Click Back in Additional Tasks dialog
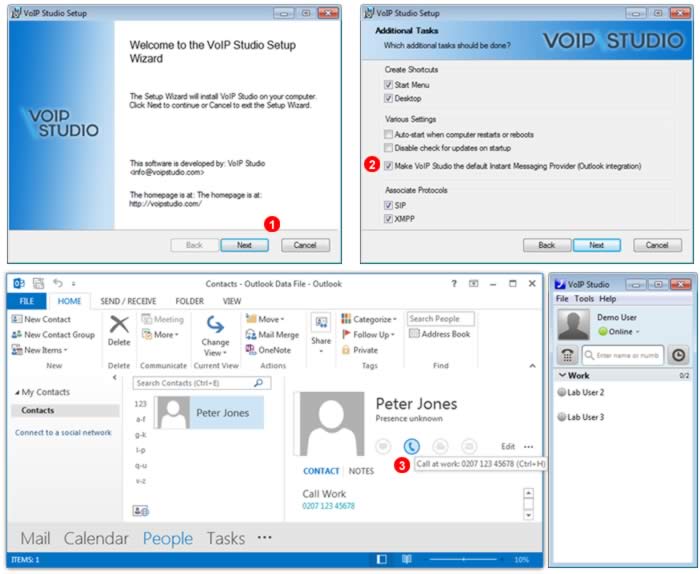 pos(546,245)
